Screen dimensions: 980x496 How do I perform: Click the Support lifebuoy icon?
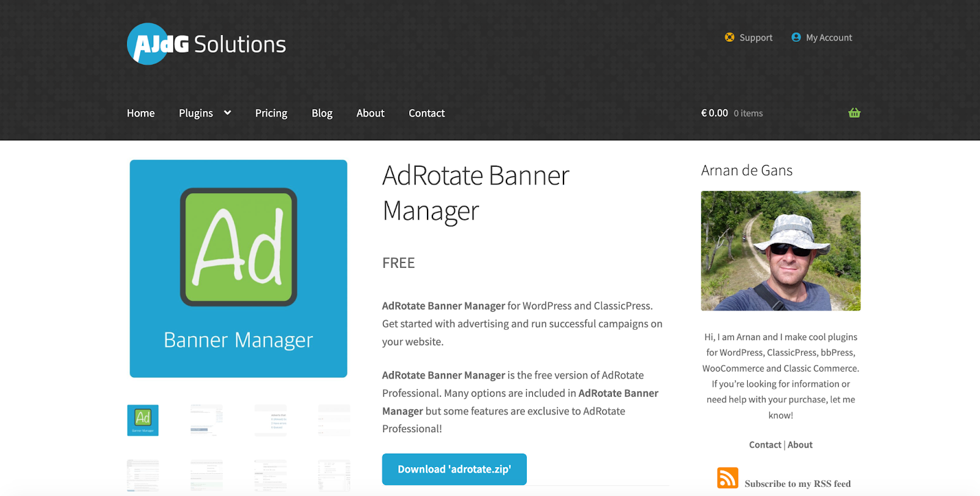click(x=729, y=37)
